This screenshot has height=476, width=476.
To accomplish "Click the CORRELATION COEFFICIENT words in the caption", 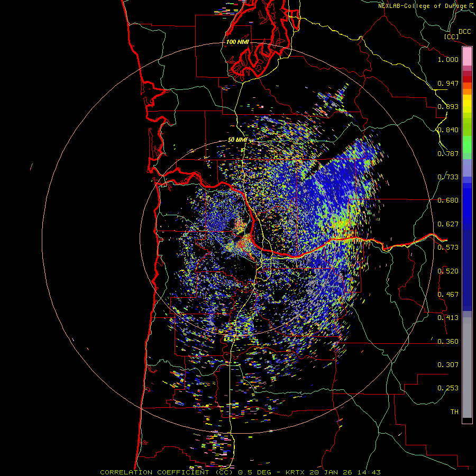I will [x=154, y=472].
